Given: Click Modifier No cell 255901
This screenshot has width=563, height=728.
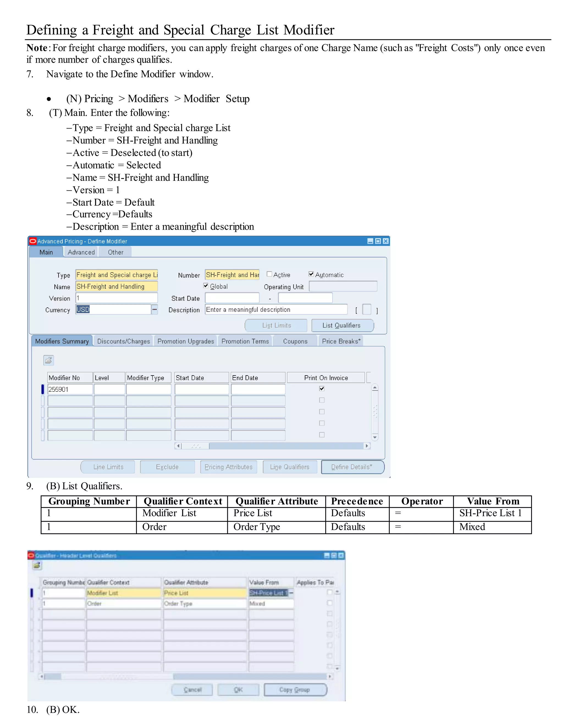Looking at the screenshot, I should click(70, 389).
